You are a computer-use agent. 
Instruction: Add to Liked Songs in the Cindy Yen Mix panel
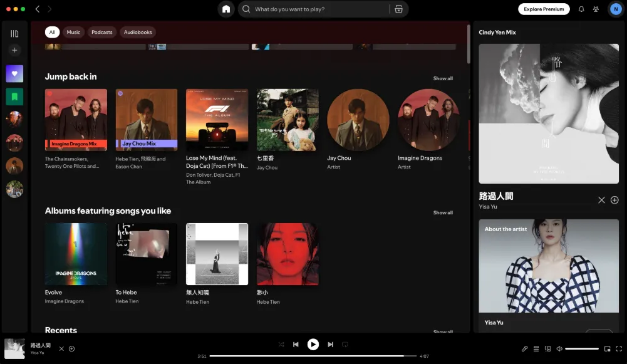pos(614,200)
